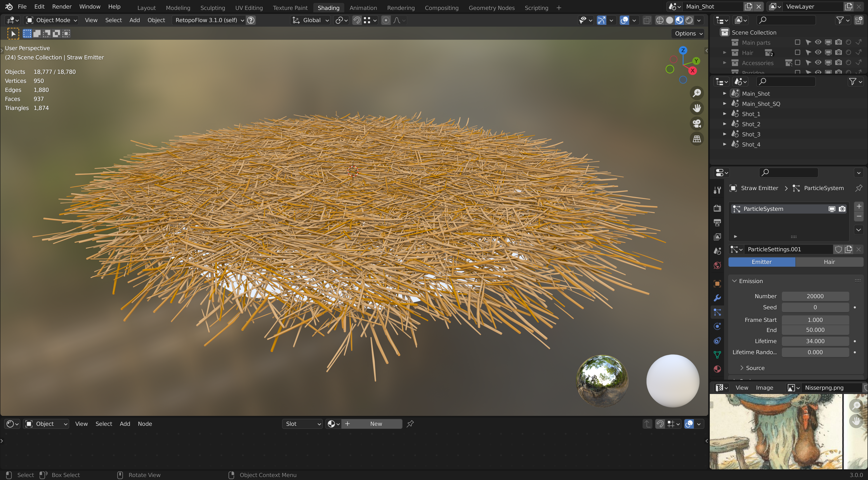Expand the Shot_2 scene entry
The image size is (868, 480).
click(x=724, y=124)
